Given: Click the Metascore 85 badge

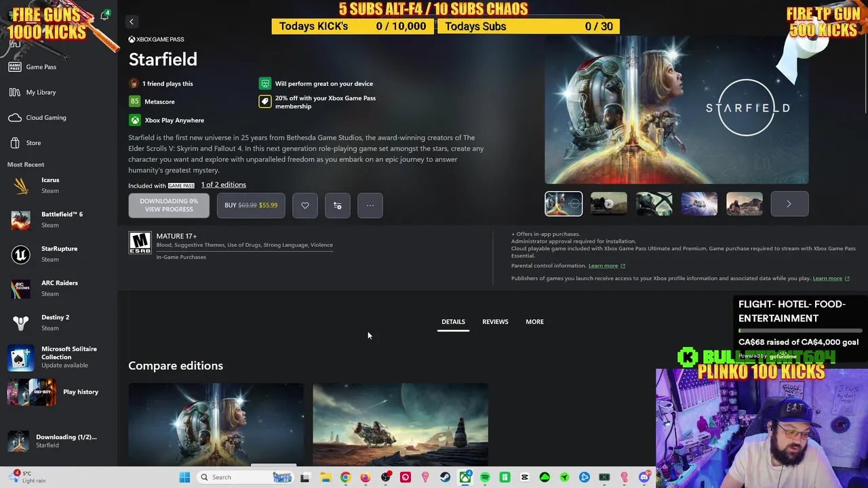Looking at the screenshot, I should 134,102.
